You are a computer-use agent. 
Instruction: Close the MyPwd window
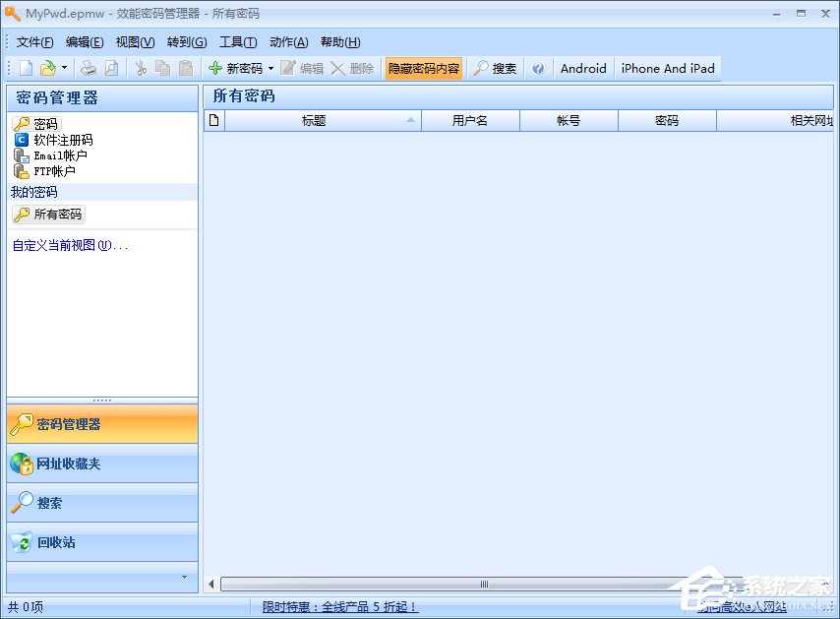coord(825,14)
